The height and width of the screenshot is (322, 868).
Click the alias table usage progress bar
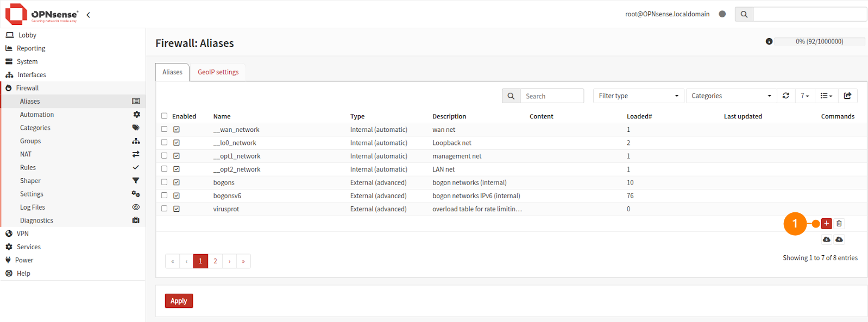point(820,41)
